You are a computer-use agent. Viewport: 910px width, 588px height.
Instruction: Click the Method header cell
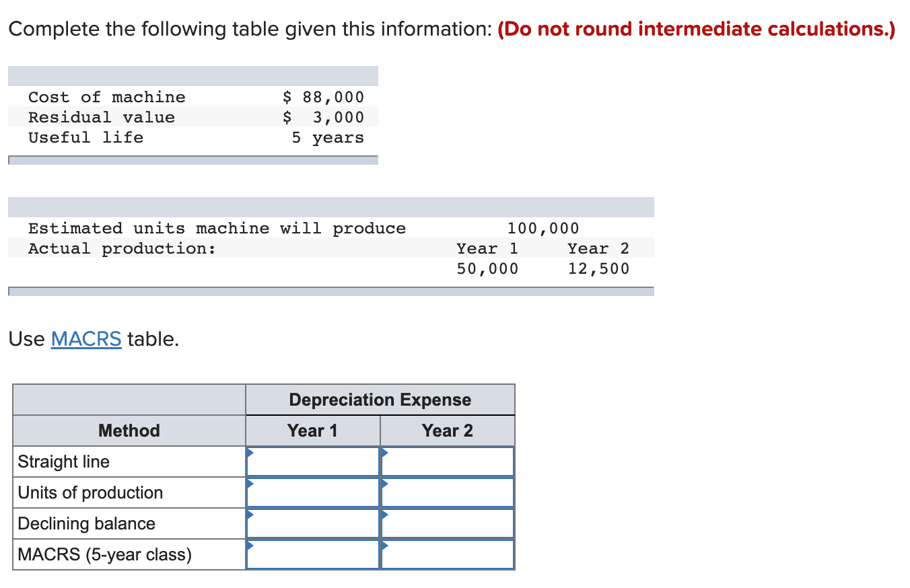[x=129, y=431]
